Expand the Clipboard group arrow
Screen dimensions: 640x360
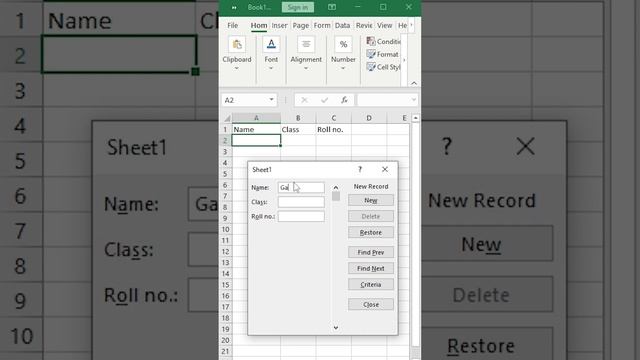tap(237, 68)
